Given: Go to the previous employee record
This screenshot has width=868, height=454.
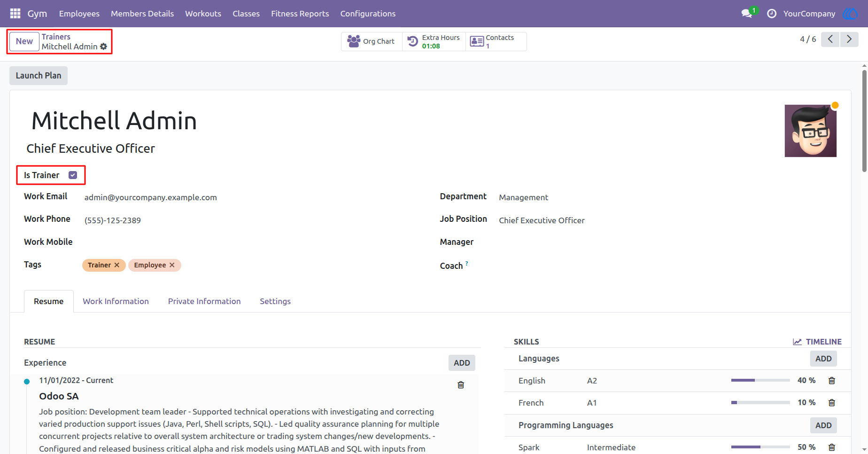Looking at the screenshot, I should click(830, 39).
